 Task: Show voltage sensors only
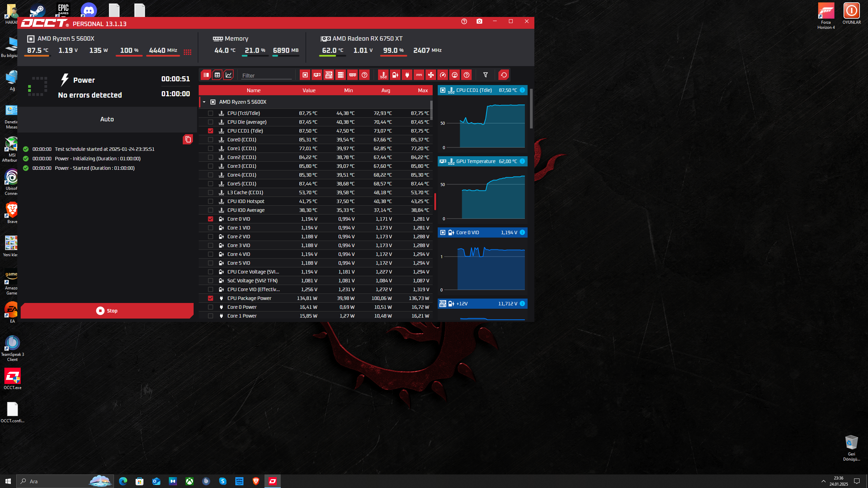click(x=395, y=75)
